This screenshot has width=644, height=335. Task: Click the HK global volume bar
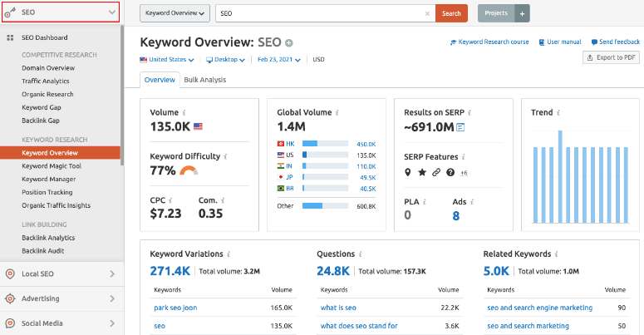[325, 144]
